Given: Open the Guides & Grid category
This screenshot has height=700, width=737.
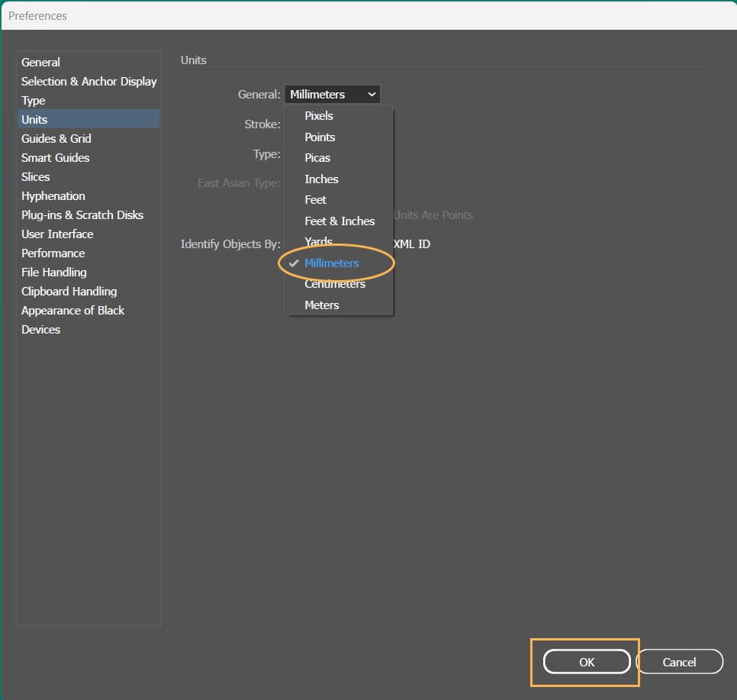Looking at the screenshot, I should 56,139.
